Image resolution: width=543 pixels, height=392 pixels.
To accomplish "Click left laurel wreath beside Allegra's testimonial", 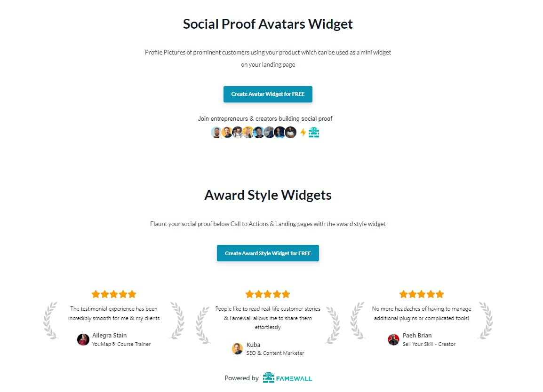I will (50, 321).
